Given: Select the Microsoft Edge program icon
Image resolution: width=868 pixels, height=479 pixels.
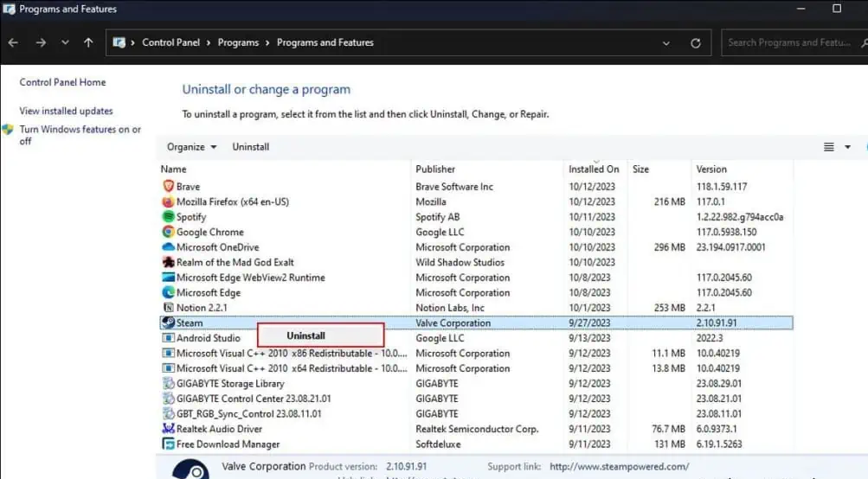Looking at the screenshot, I should coord(168,293).
